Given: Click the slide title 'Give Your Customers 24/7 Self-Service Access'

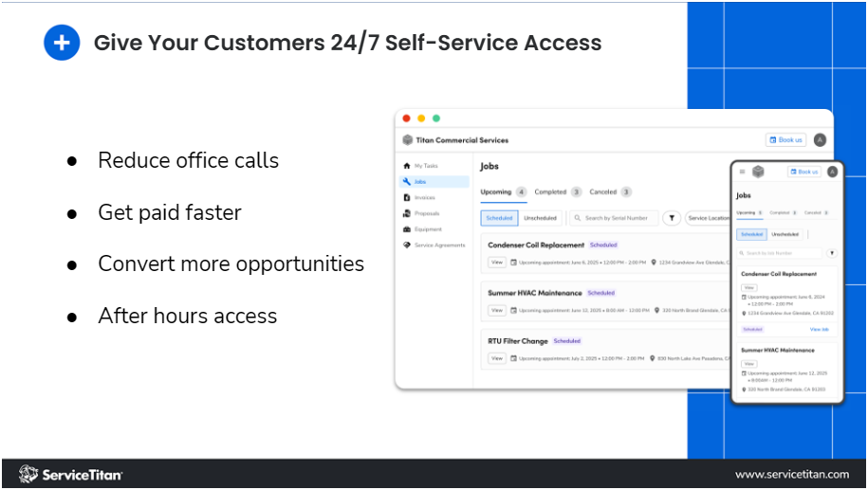Looking at the screenshot, I should tap(347, 43).
